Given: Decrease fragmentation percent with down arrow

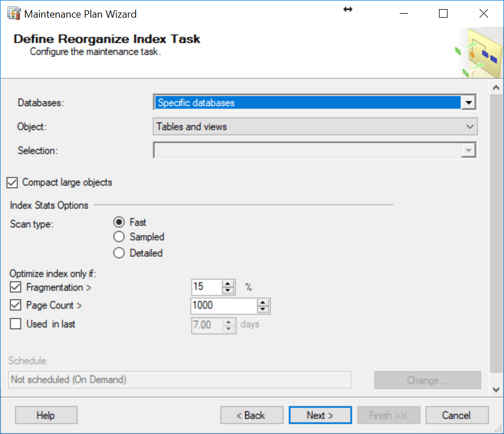Looking at the screenshot, I should (x=228, y=290).
